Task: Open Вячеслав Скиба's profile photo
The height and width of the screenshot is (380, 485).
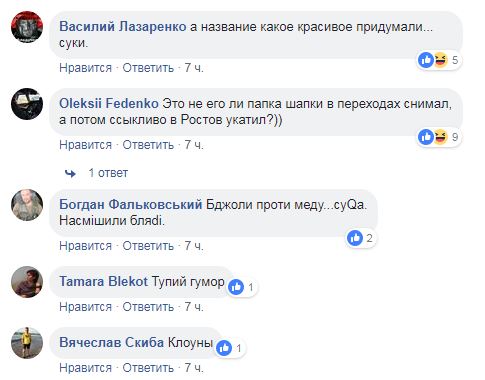Action: (x=27, y=343)
